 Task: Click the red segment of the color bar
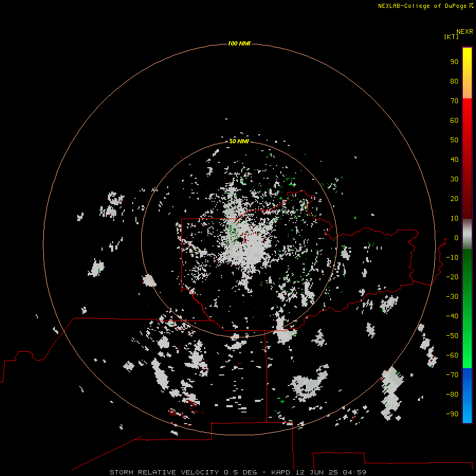[x=467, y=159]
